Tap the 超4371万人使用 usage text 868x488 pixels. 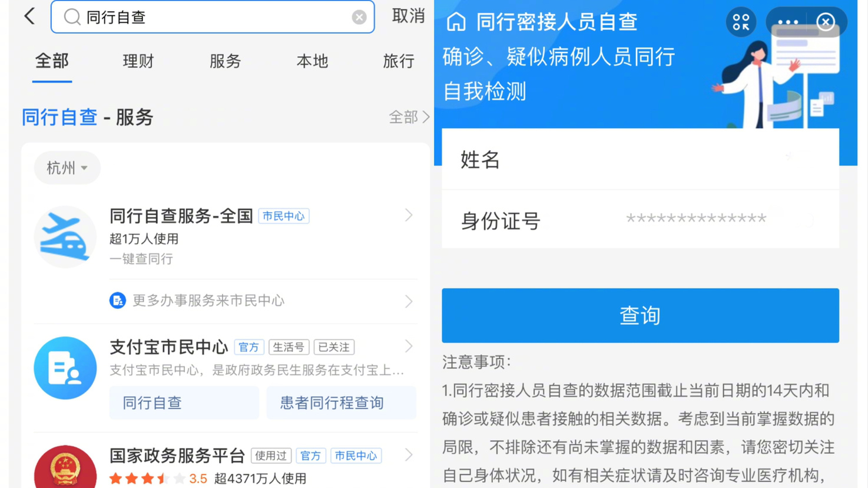[260, 479]
